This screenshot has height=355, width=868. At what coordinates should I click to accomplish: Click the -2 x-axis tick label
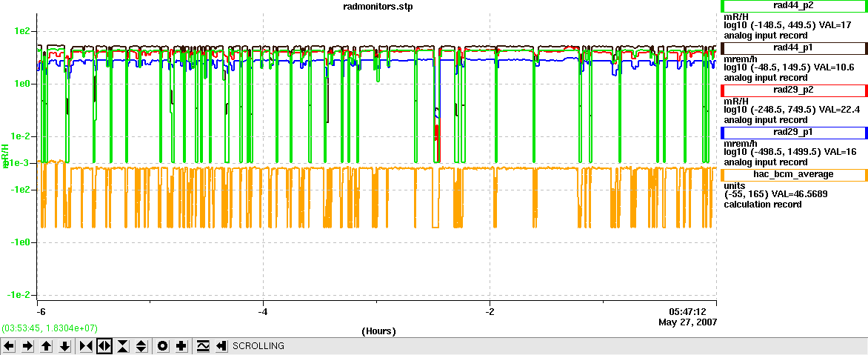pos(490,312)
